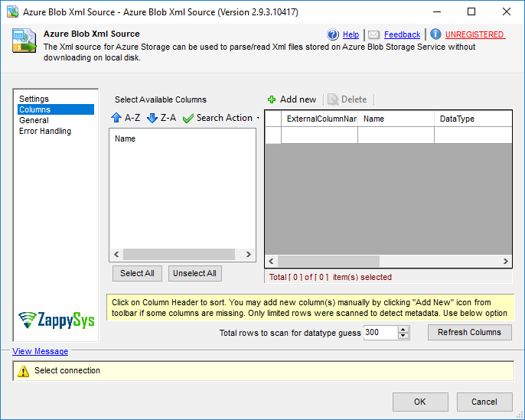
Task: Switch to the Settings page
Action: coord(34,99)
